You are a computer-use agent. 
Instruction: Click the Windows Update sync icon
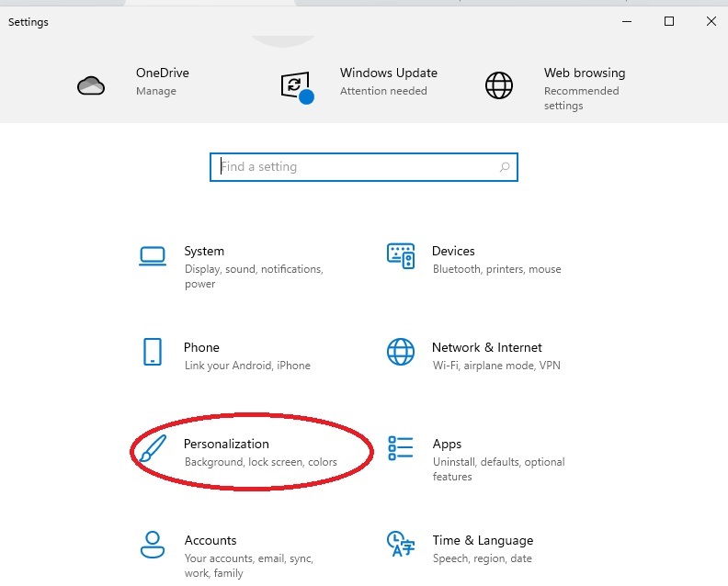[297, 86]
